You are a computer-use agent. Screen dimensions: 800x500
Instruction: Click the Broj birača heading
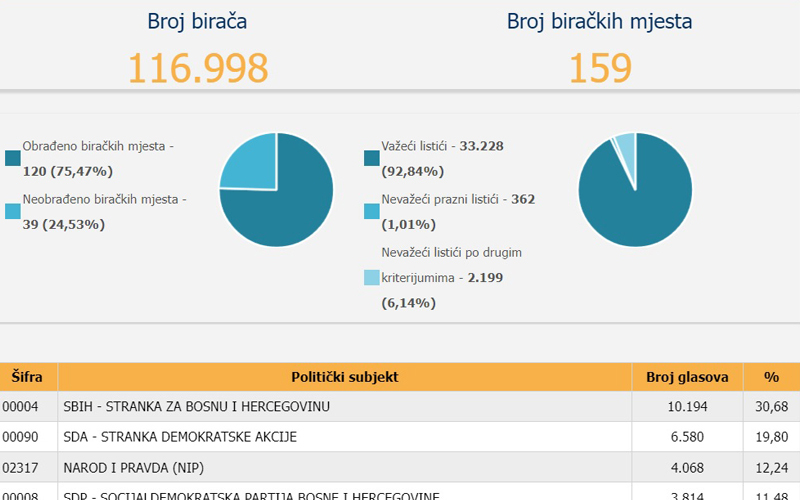[x=197, y=21]
